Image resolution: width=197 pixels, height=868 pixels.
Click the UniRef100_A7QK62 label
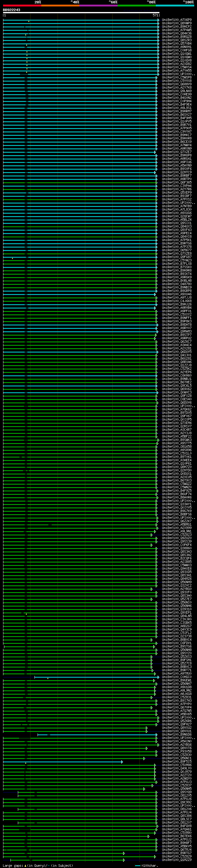click(176, 410)
